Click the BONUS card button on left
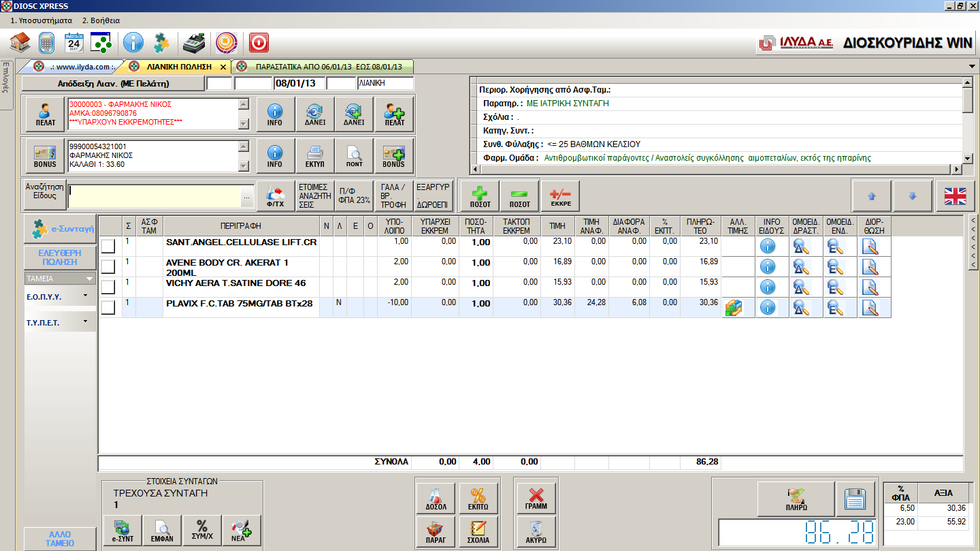 click(46, 155)
